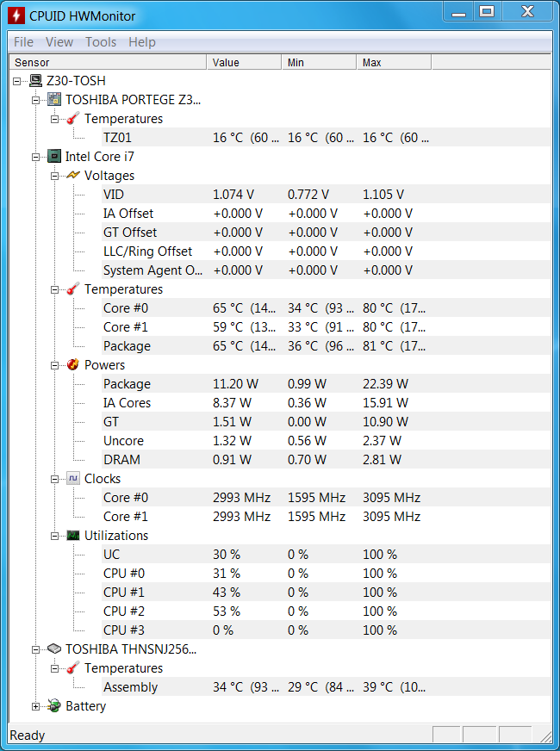This screenshot has height=751, width=560.
Task: Open the File menu
Action: pyautogui.click(x=23, y=42)
